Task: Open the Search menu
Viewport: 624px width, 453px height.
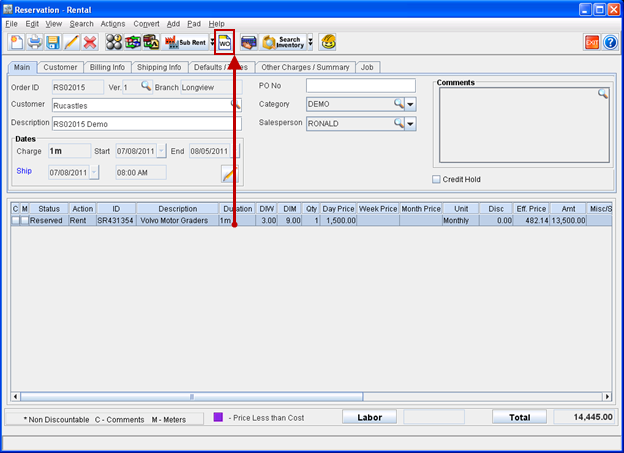Action: point(81,24)
